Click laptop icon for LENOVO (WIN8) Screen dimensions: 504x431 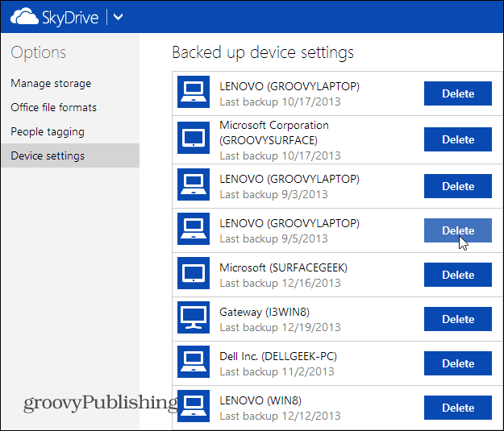click(194, 406)
